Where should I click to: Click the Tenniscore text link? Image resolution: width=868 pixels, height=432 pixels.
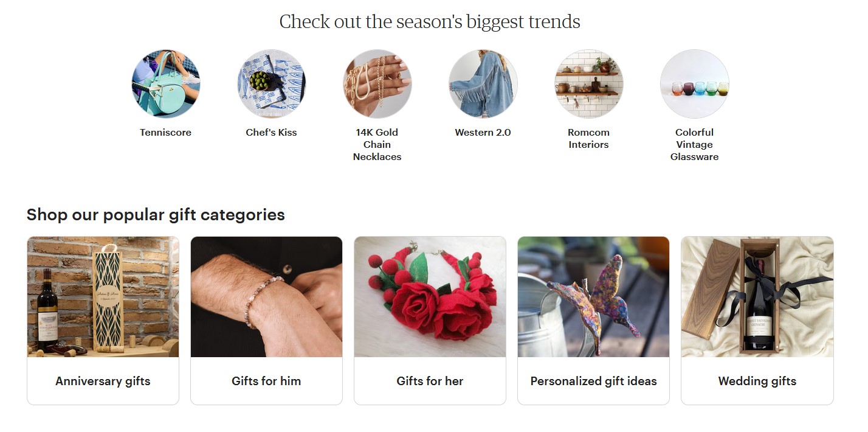[x=166, y=132]
